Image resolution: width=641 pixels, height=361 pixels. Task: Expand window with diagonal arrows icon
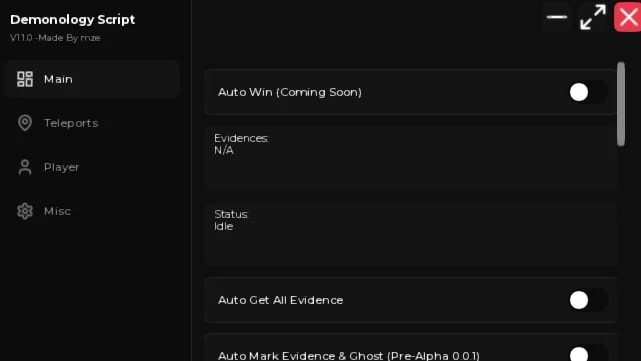[593, 17]
